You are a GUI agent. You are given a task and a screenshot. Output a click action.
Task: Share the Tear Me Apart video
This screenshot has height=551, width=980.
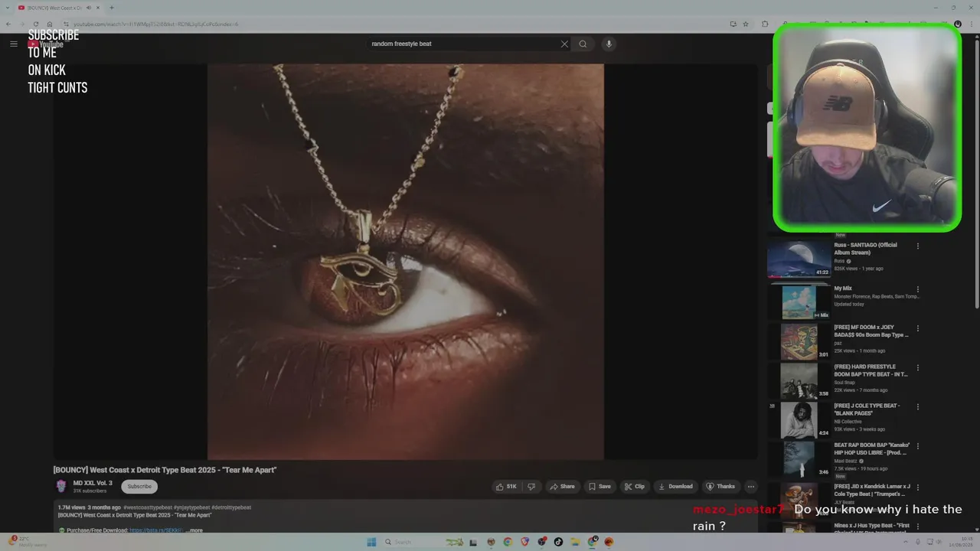pos(562,487)
